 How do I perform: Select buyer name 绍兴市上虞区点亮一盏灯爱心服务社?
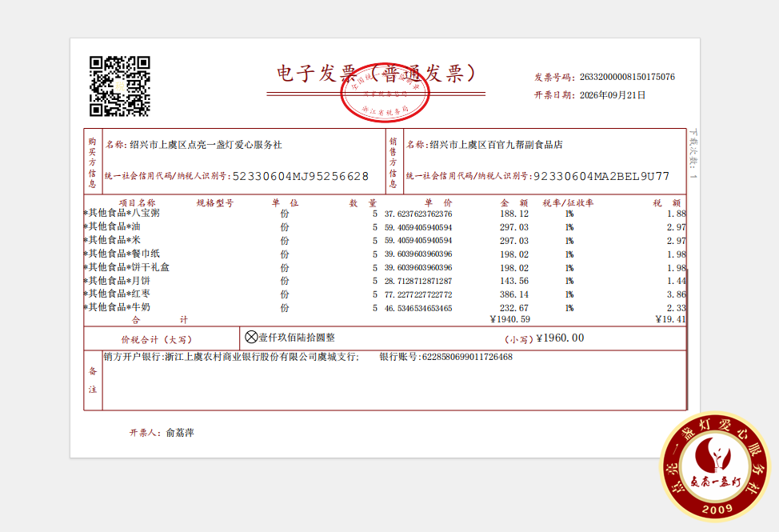click(206, 145)
